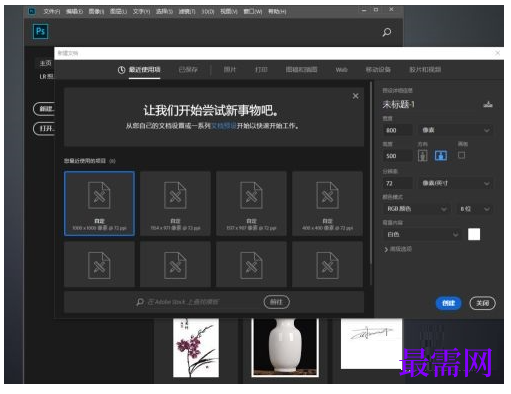
Task: Click the Adobe Stock search magnifier icon
Action: pyautogui.click(x=140, y=302)
